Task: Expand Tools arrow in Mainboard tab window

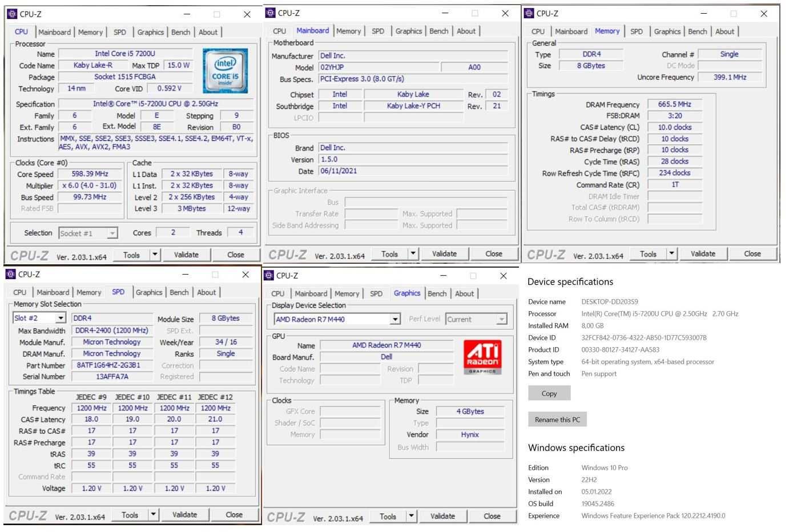Action: click(413, 253)
